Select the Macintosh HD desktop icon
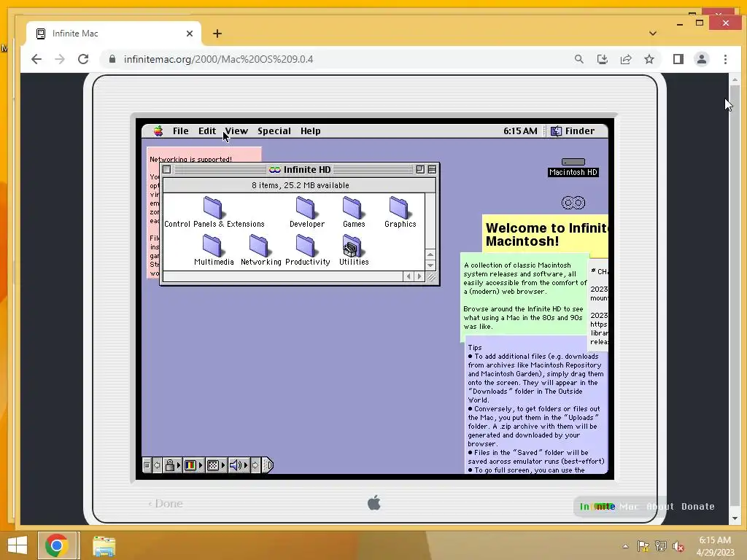 pyautogui.click(x=573, y=167)
